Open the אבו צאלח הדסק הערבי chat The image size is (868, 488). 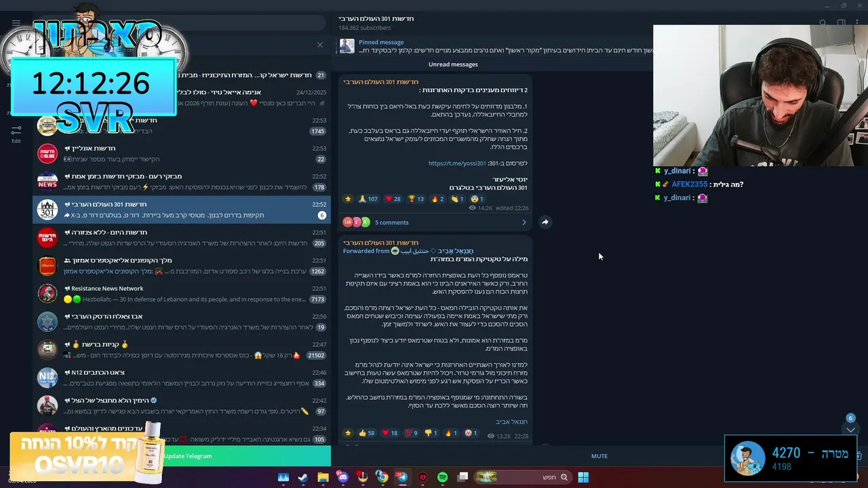[x=182, y=321]
